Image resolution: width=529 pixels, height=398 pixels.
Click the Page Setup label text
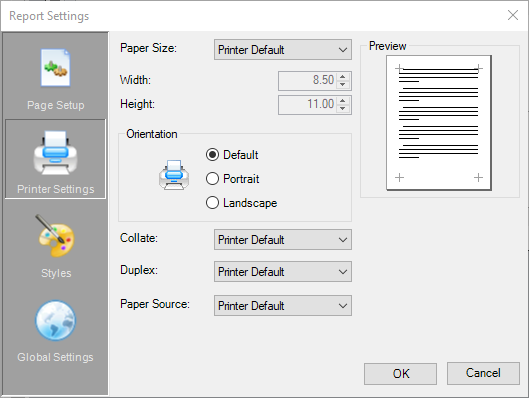click(56, 105)
